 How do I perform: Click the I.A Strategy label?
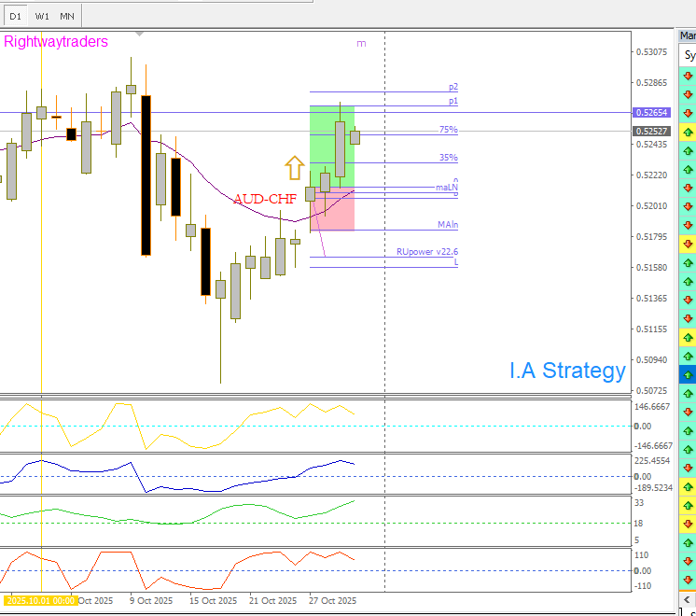click(567, 371)
